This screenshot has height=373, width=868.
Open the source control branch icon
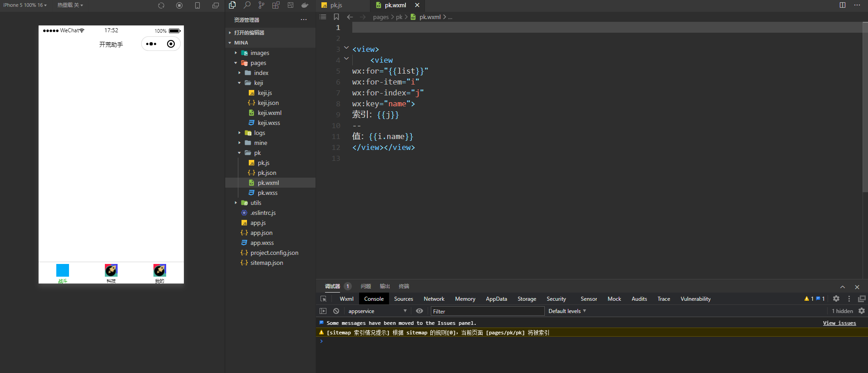tap(261, 5)
